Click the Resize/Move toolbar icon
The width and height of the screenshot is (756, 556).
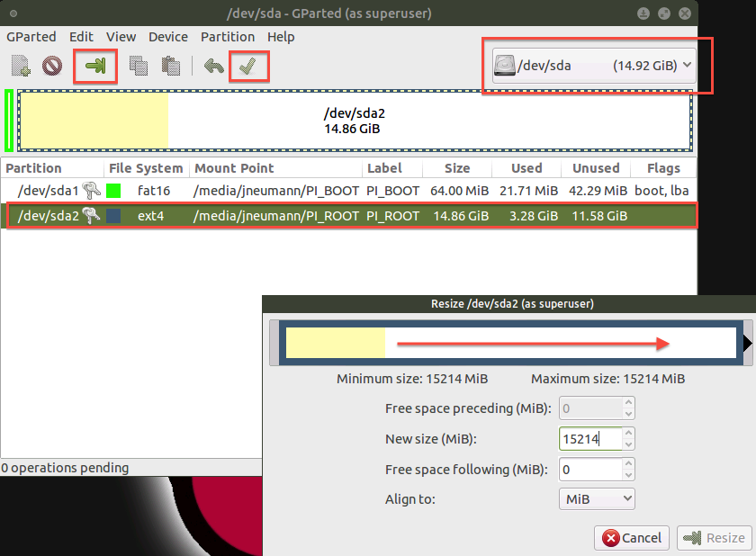95,66
